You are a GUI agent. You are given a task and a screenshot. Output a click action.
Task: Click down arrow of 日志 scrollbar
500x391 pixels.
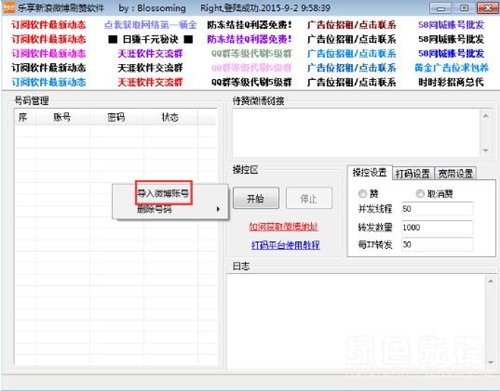pos(491,362)
